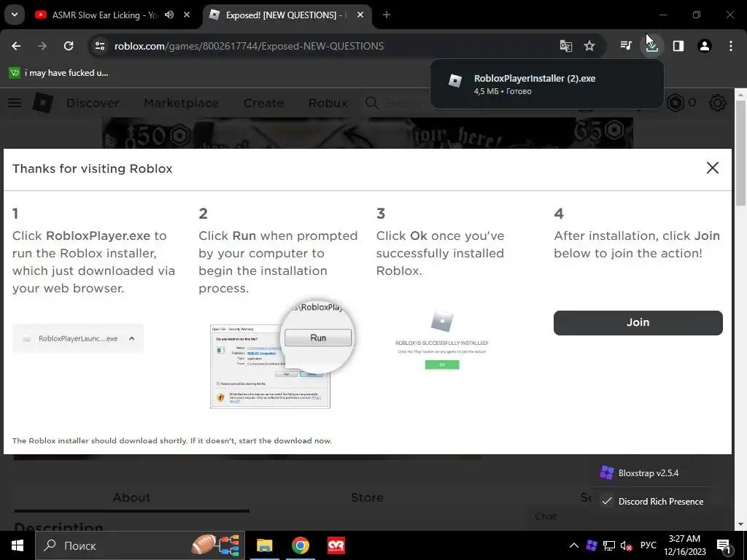Toggle the Chrome side panel

[x=678, y=46]
